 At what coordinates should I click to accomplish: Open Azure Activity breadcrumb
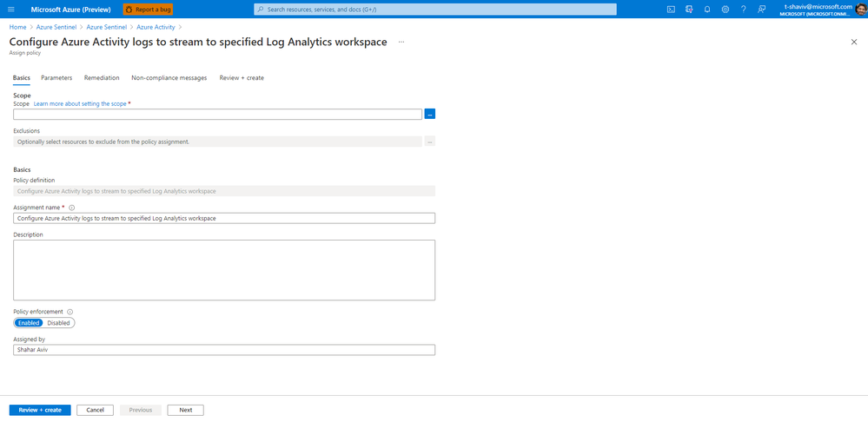coord(156,27)
